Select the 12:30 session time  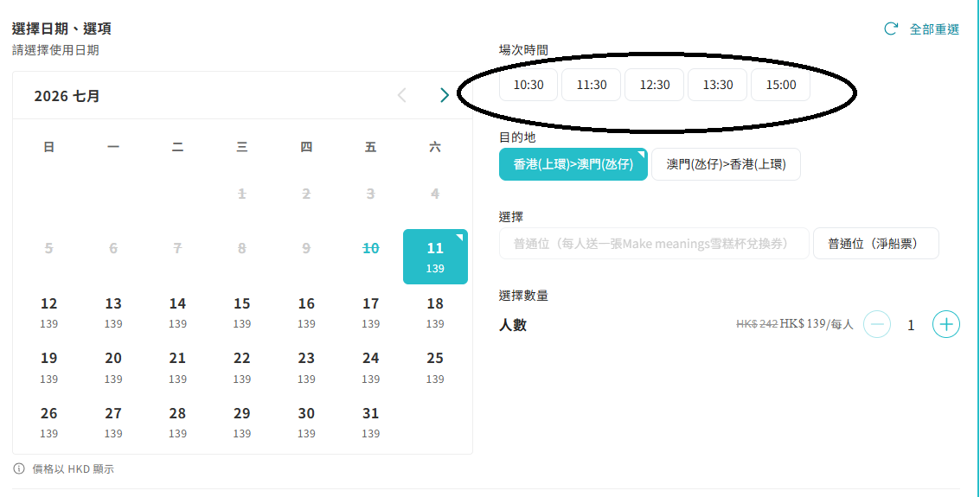point(655,85)
